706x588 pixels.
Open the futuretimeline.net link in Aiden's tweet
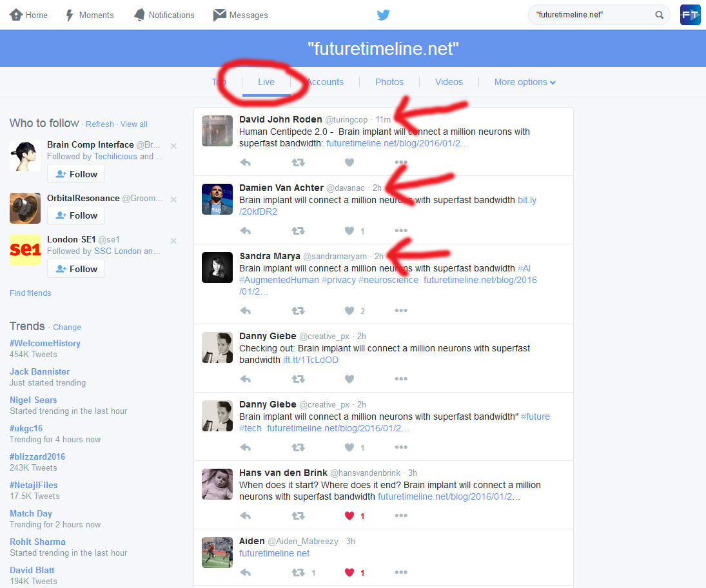274,553
